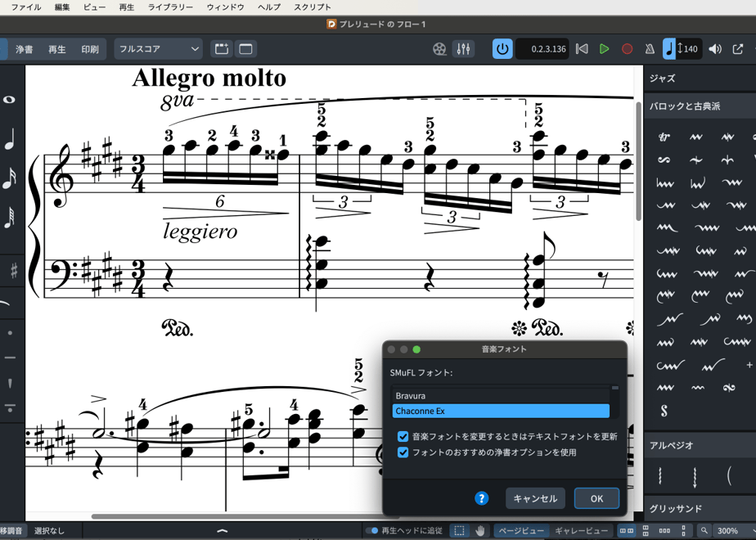The width and height of the screenshot is (756, 540).
Task: Switch to ページビュー page view
Action: tap(520, 531)
